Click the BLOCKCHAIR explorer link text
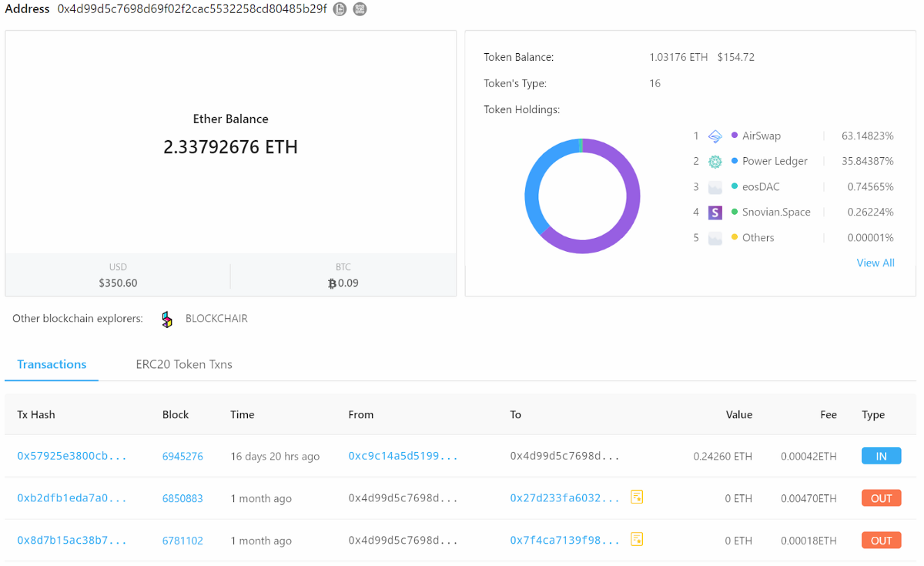The height and width of the screenshot is (566, 924). point(216,318)
